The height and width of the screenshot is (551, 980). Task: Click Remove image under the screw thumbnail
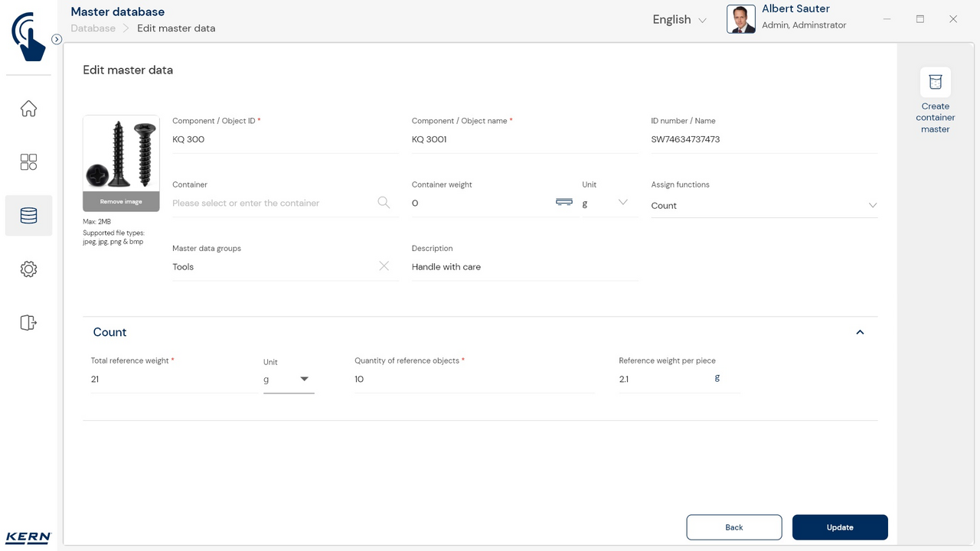(x=121, y=202)
